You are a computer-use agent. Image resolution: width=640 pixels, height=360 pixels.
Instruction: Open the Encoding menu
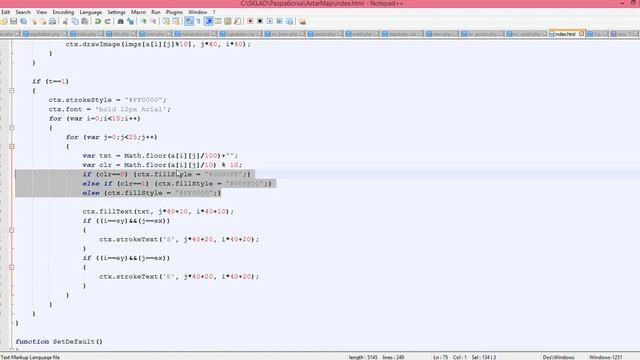coord(63,12)
